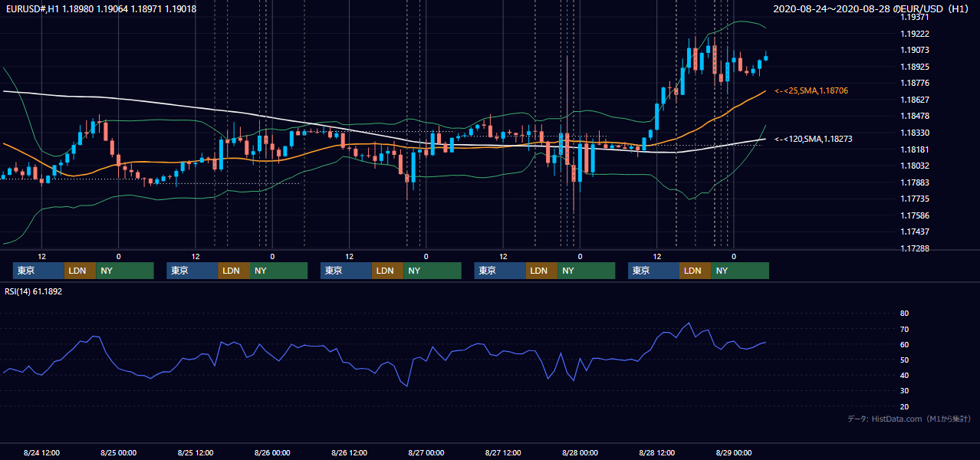Click the 1.18478 price axis label
The width and height of the screenshot is (980, 460).
pos(916,117)
